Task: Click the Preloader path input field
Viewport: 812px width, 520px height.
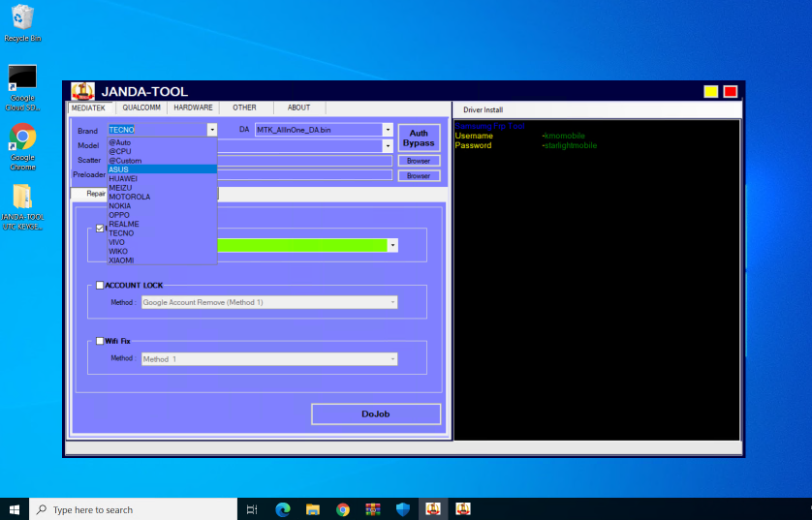Action: [304, 175]
